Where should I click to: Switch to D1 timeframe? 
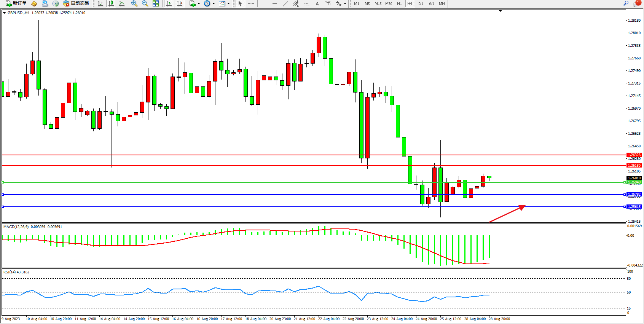[421, 3]
